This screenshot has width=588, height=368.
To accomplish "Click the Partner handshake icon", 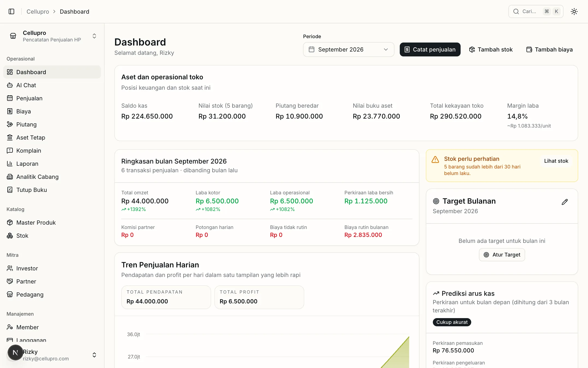I will [x=10, y=281].
